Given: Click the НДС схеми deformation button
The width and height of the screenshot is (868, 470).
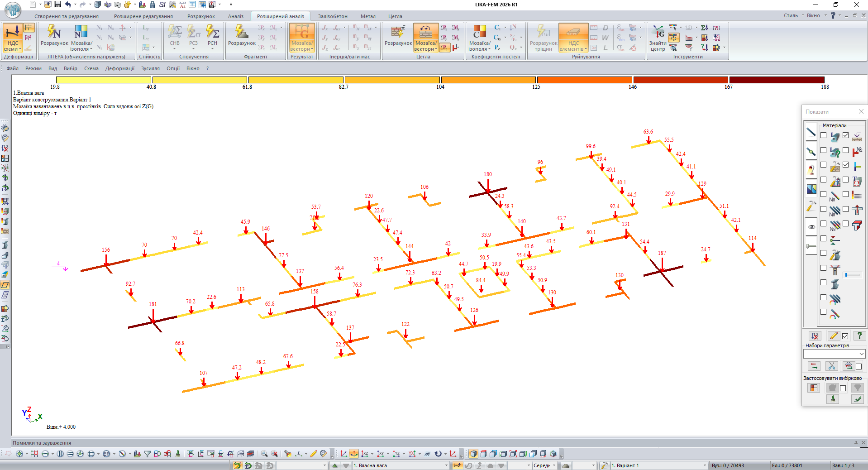Looking at the screenshot, I should coord(13,38).
